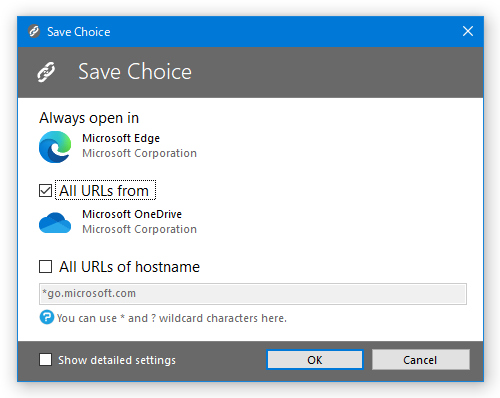The image size is (500, 398).
Task: Click the link icon in title bar
Action: point(34,31)
